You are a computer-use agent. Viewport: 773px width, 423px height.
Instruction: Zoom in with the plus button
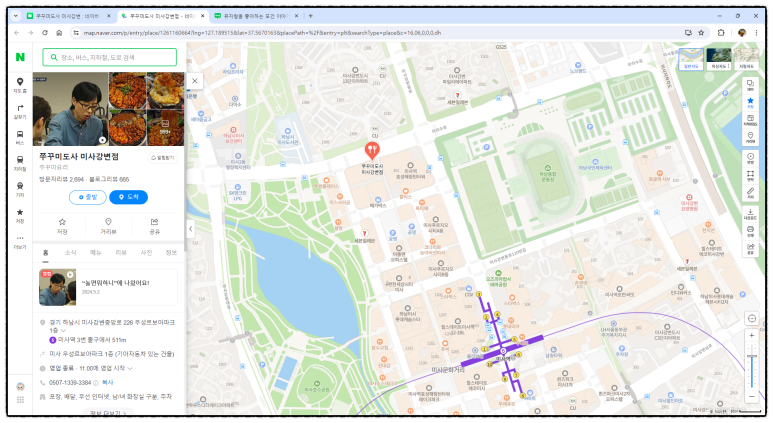coord(752,336)
